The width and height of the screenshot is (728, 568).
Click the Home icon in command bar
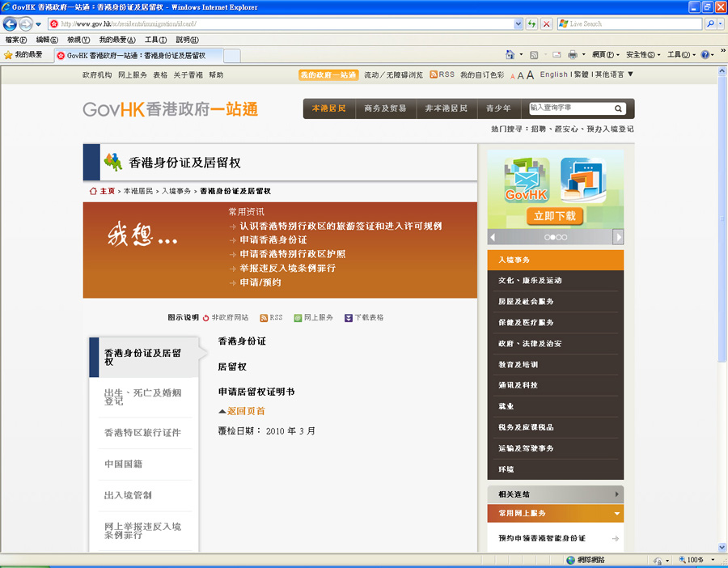(510, 55)
